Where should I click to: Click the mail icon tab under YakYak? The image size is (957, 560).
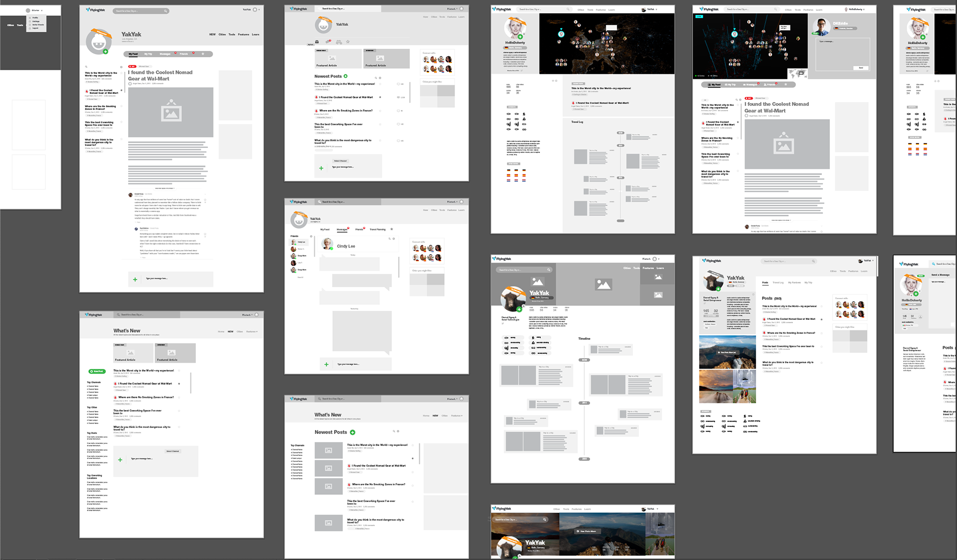point(317,42)
